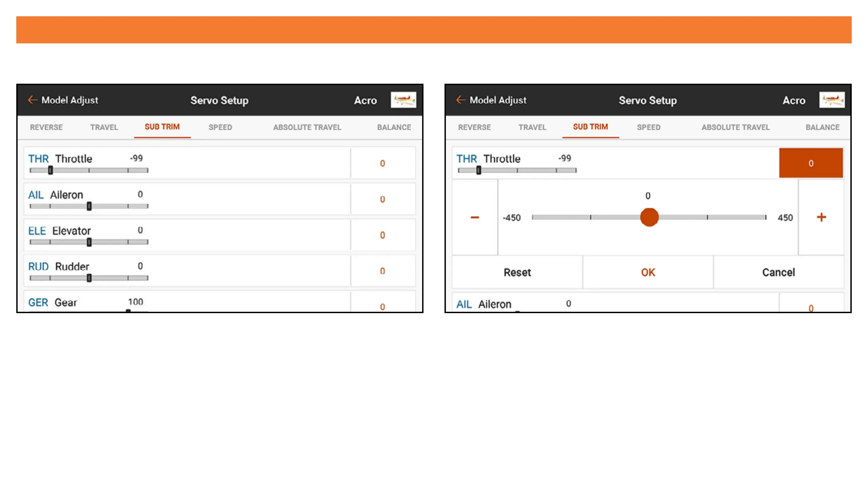Select Throttle sub trim value in left screen
Viewport: 868px width, 488px height.
pos(382,163)
